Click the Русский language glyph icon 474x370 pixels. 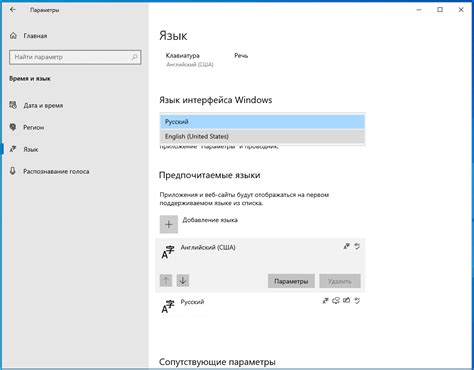pyautogui.click(x=168, y=307)
